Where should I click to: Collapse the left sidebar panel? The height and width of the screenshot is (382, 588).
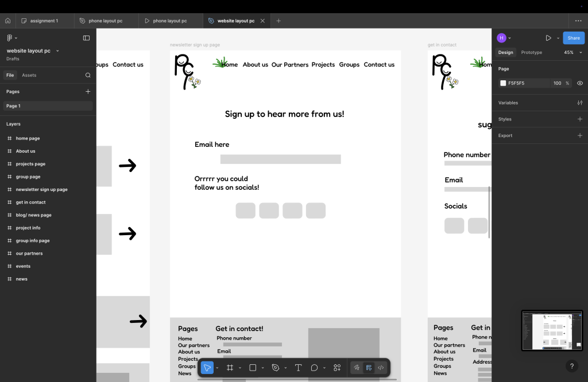pos(86,38)
